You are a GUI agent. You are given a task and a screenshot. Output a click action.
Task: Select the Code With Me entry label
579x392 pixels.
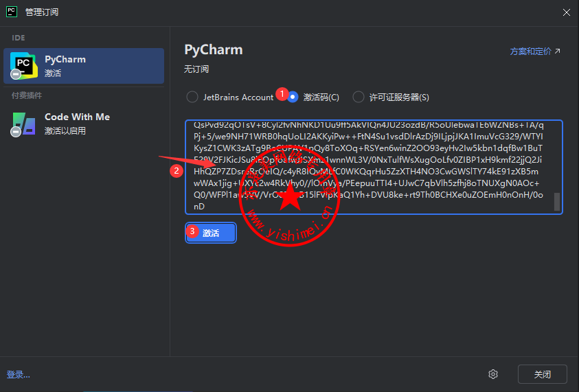coord(77,117)
